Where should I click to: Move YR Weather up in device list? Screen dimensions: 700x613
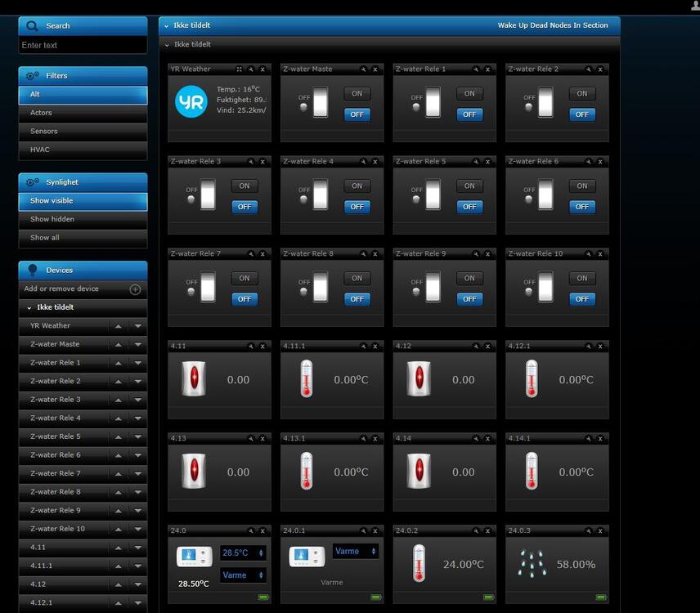click(119, 326)
